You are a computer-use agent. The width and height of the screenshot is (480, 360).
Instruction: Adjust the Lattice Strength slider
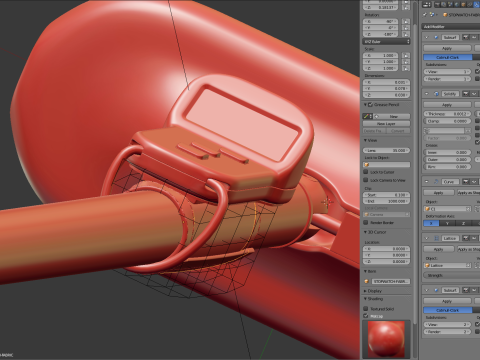pos(452,275)
